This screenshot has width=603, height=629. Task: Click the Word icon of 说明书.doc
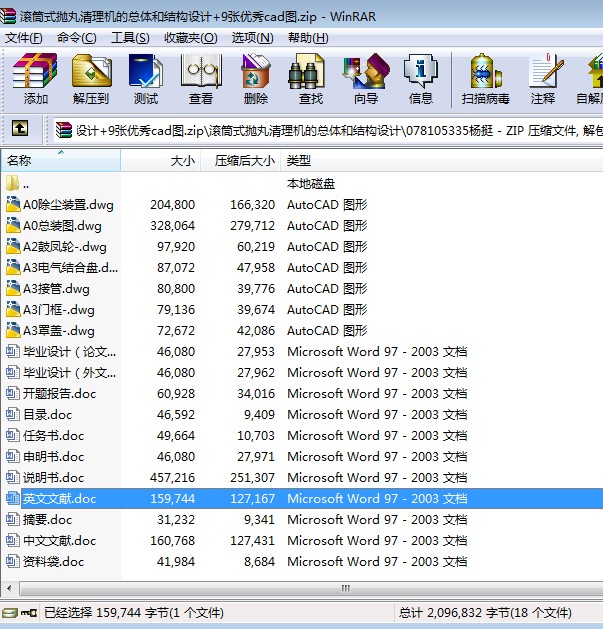[12, 477]
